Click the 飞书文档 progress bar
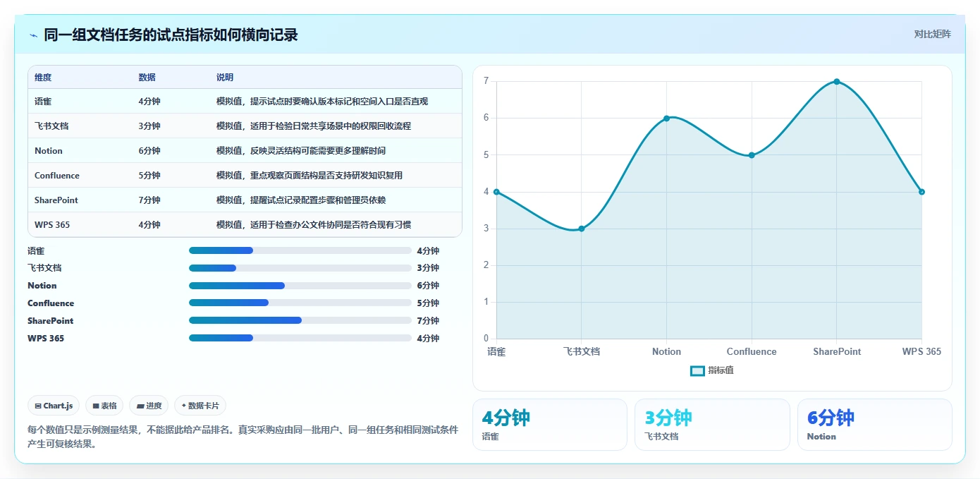This screenshot has width=980, height=479. point(300,268)
